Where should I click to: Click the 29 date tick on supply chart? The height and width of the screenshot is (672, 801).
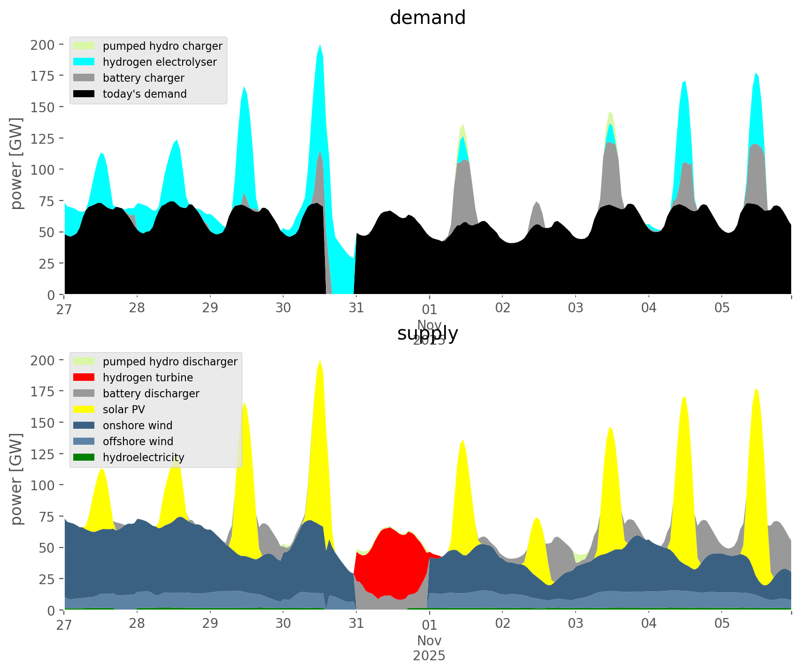click(x=210, y=624)
